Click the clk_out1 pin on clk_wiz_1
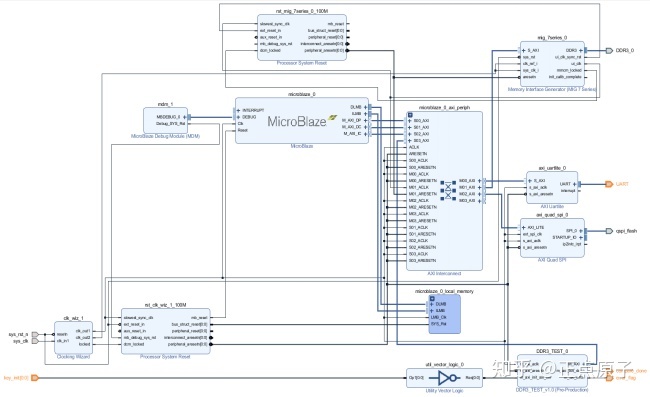 [83, 331]
